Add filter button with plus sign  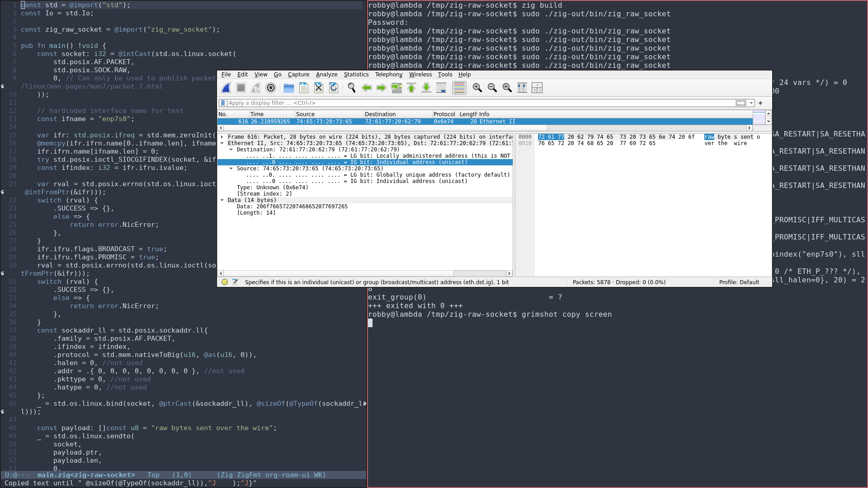point(760,103)
